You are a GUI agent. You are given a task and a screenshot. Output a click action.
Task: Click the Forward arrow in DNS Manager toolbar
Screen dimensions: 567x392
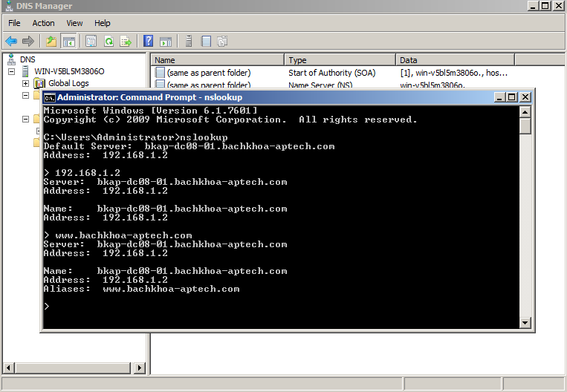pos(27,41)
